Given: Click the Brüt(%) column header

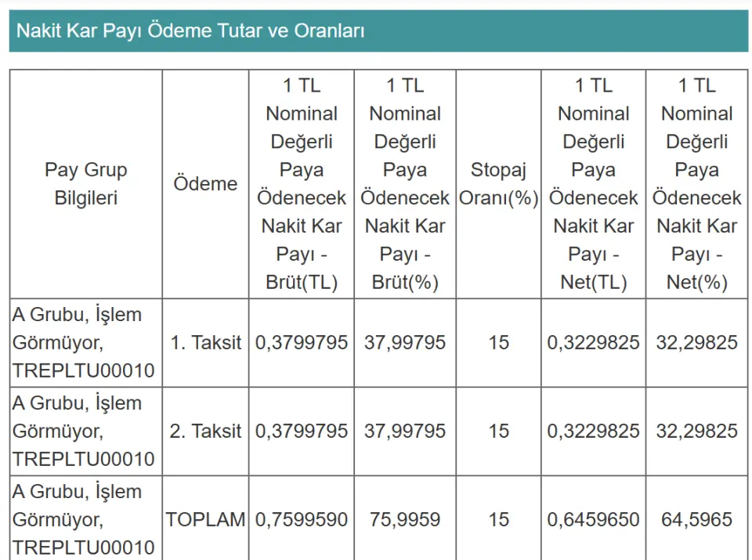Looking at the screenshot, I should coord(405,184).
